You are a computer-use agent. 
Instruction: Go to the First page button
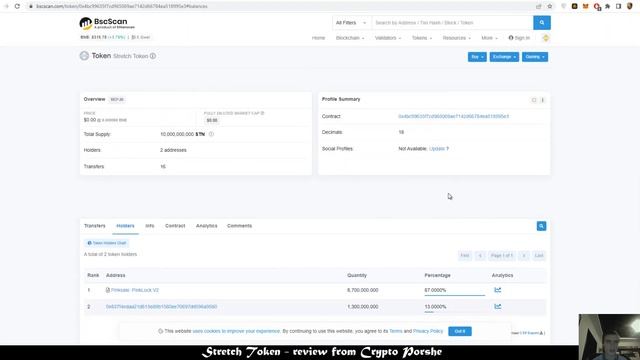coord(464,256)
